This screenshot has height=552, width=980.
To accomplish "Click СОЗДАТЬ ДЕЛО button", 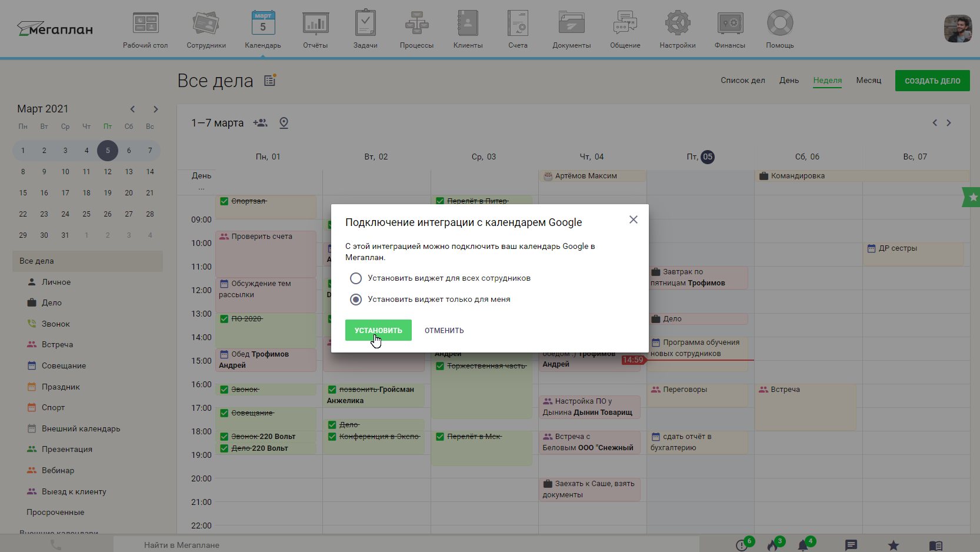I will [x=932, y=81].
